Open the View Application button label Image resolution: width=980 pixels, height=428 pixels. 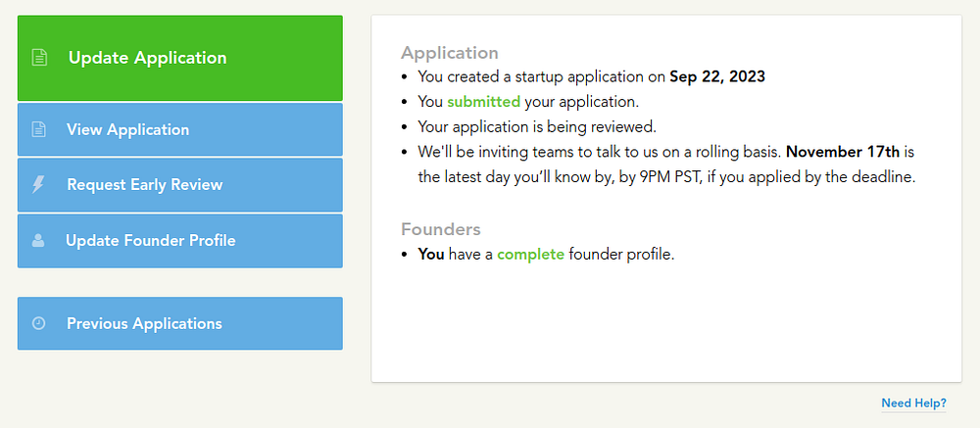click(x=127, y=129)
